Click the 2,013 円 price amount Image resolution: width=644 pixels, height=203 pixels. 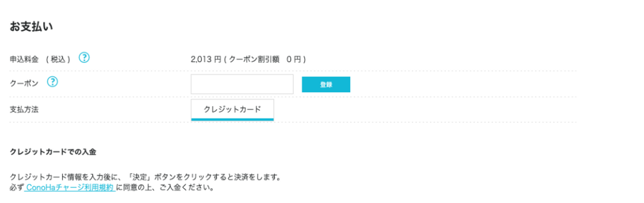[206, 59]
